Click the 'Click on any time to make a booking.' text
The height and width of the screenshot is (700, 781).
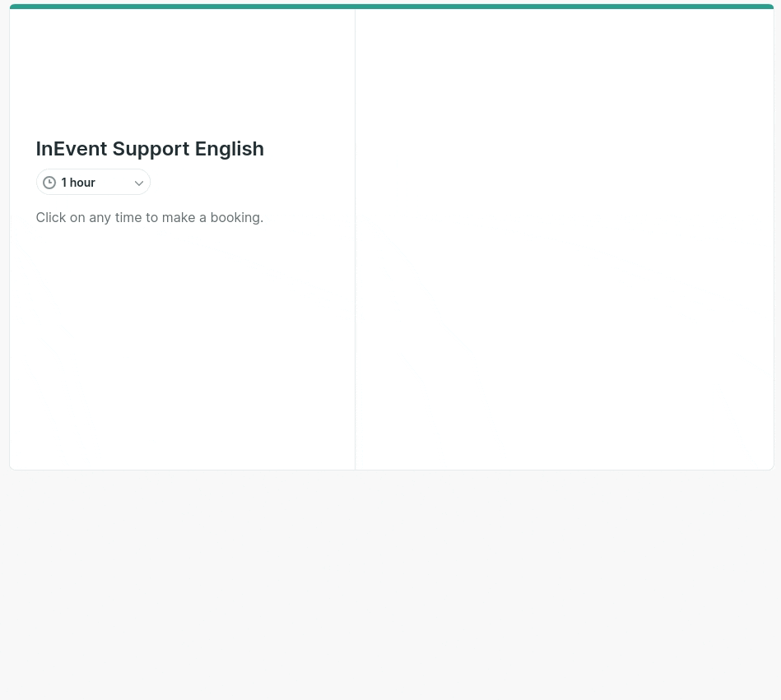point(150,217)
